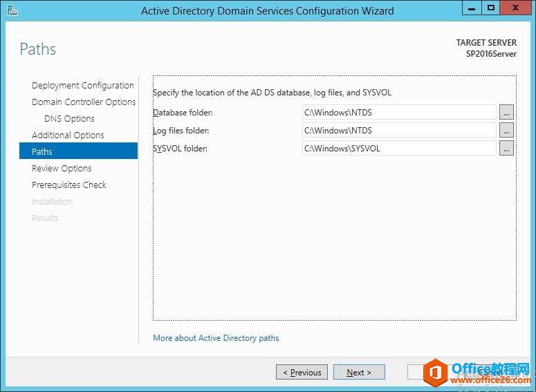Go to the Deployment Configuration step
Screen dimensions: 536x392
coord(82,86)
